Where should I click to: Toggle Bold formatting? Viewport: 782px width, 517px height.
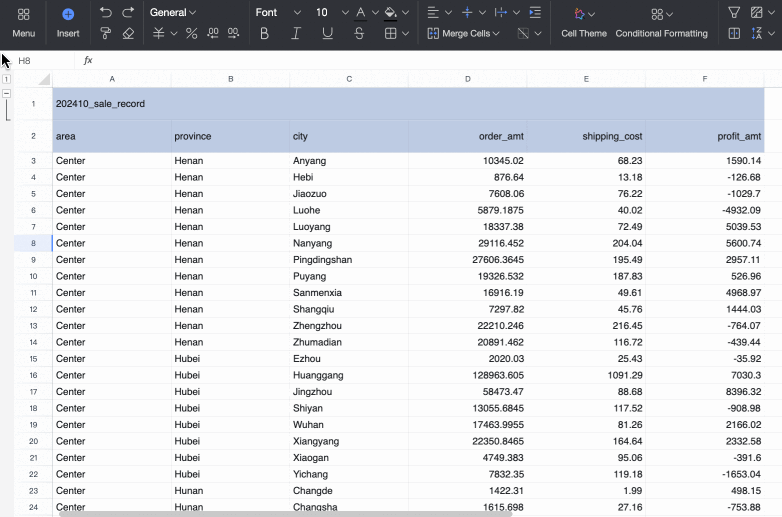(264, 34)
